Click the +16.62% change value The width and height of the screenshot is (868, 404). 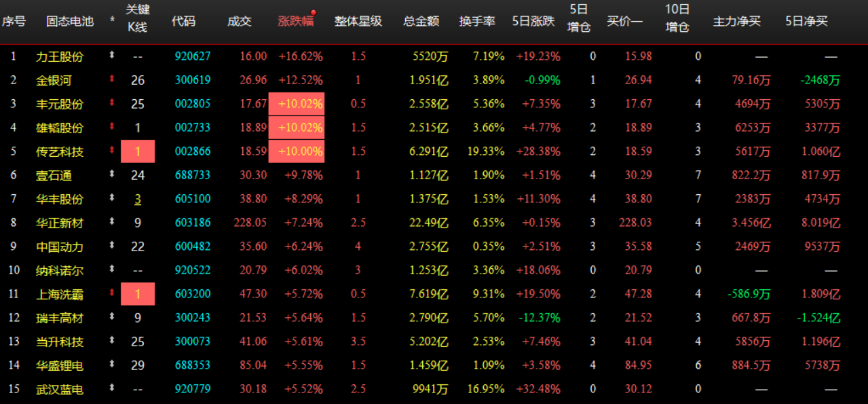pyautogui.click(x=301, y=56)
